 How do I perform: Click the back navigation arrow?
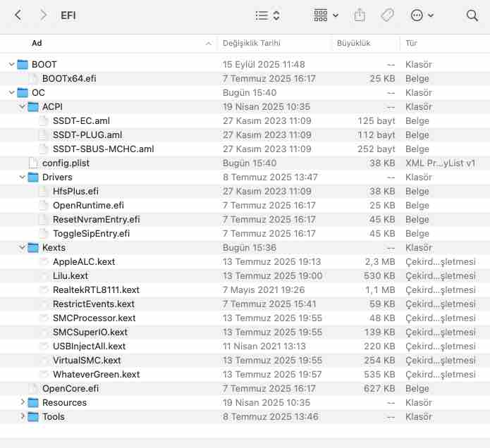tap(18, 15)
